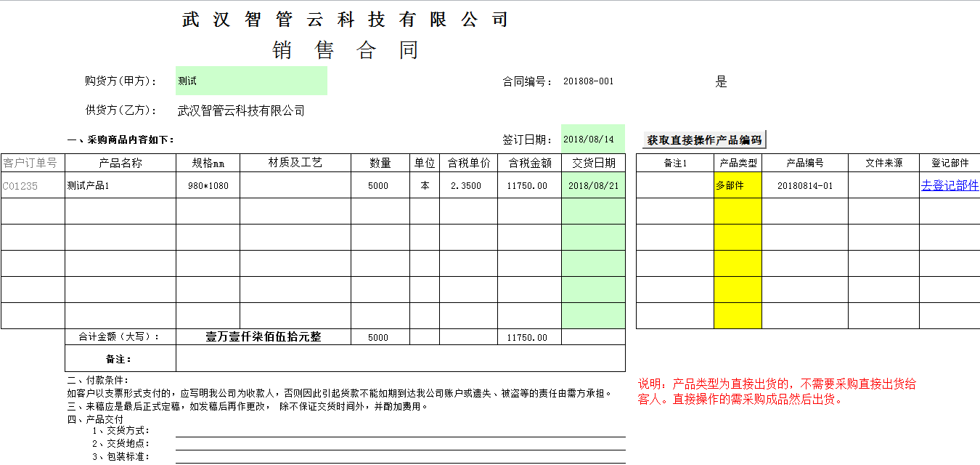This screenshot has height=465, width=980.
Task: Select the 客户订单号 column header
Action: (x=33, y=163)
